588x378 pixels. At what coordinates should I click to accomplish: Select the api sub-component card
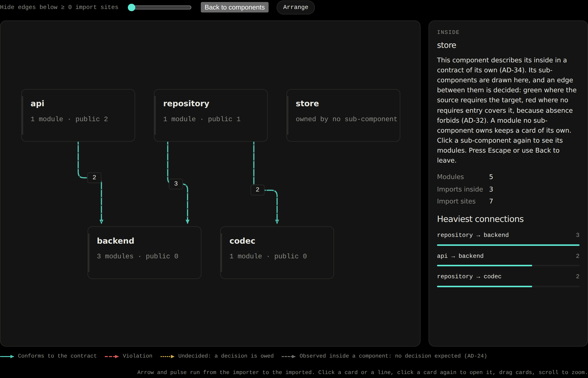[x=78, y=115]
